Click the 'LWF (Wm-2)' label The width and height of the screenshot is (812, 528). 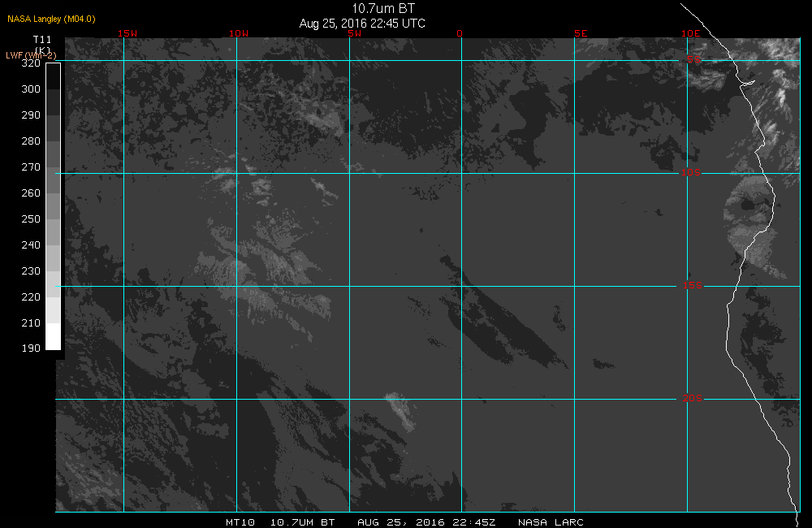coord(31,55)
